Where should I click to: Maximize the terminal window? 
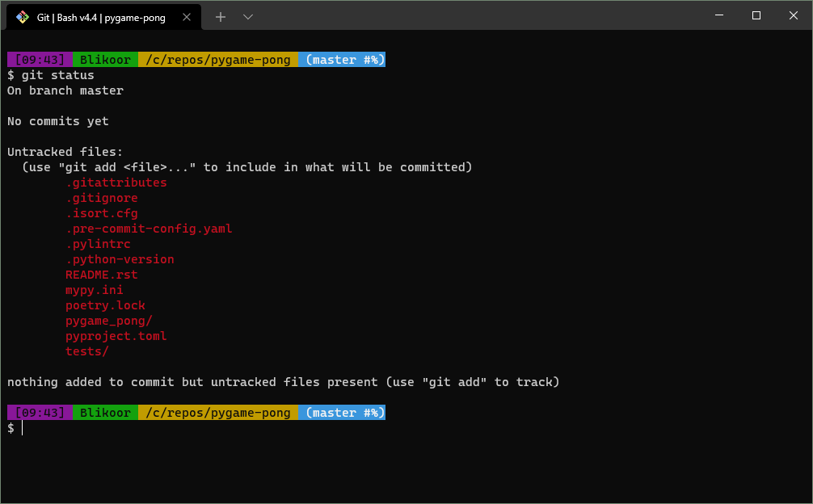click(x=756, y=15)
